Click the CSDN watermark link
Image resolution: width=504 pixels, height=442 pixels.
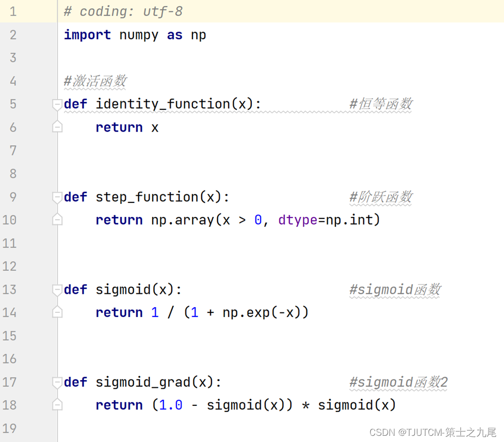click(432, 432)
